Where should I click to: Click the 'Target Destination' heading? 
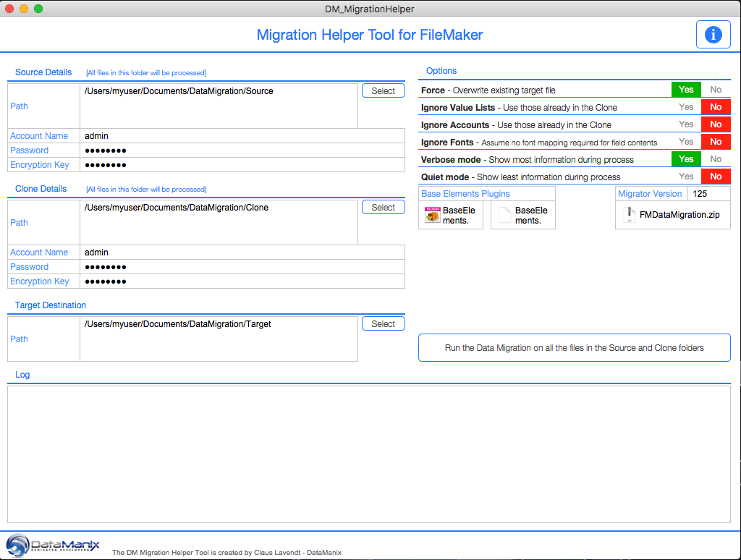click(51, 305)
